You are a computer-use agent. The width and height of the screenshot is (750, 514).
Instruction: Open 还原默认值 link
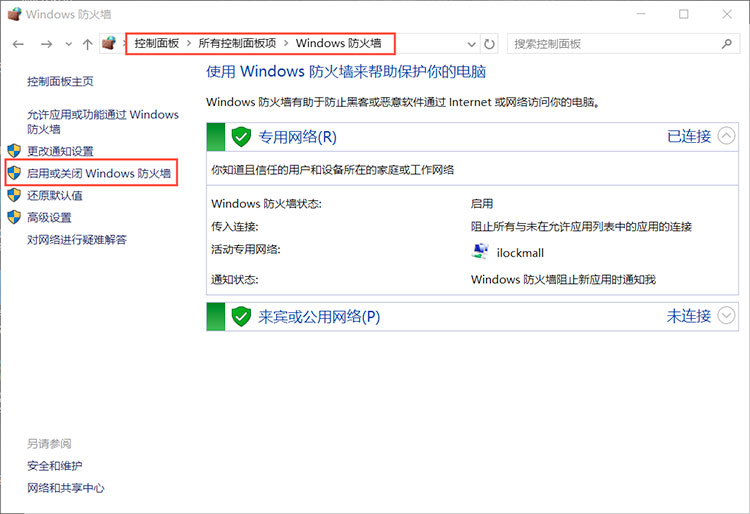click(x=55, y=195)
